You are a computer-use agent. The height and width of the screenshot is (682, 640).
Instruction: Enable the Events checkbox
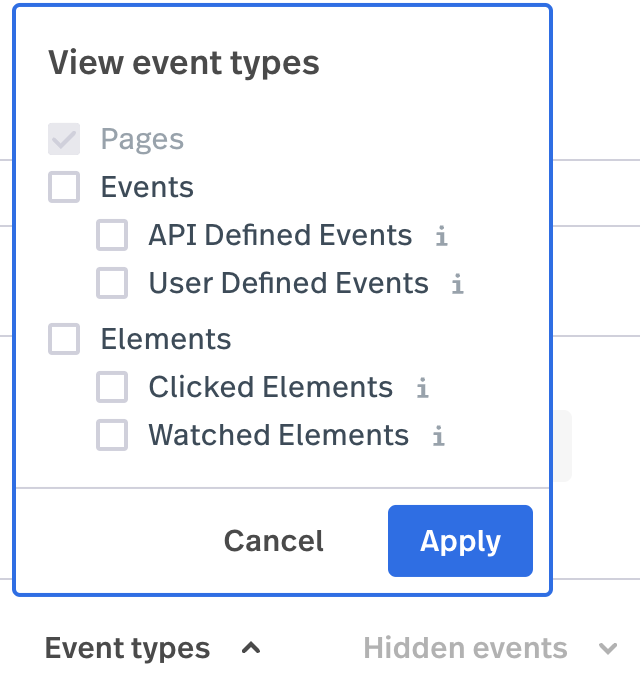(64, 187)
